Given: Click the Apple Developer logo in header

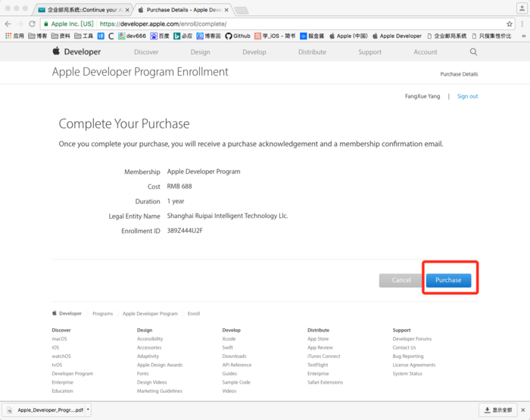Looking at the screenshot, I should (76, 51).
